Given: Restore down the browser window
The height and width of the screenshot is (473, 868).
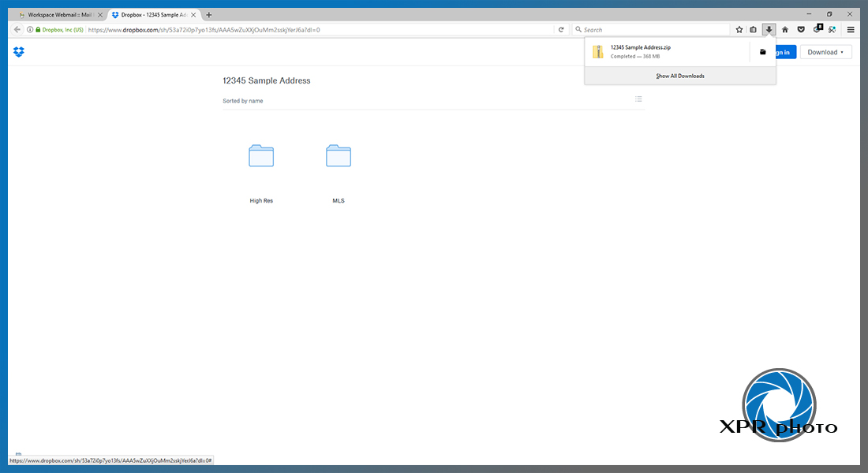Looking at the screenshot, I should pos(829,14).
